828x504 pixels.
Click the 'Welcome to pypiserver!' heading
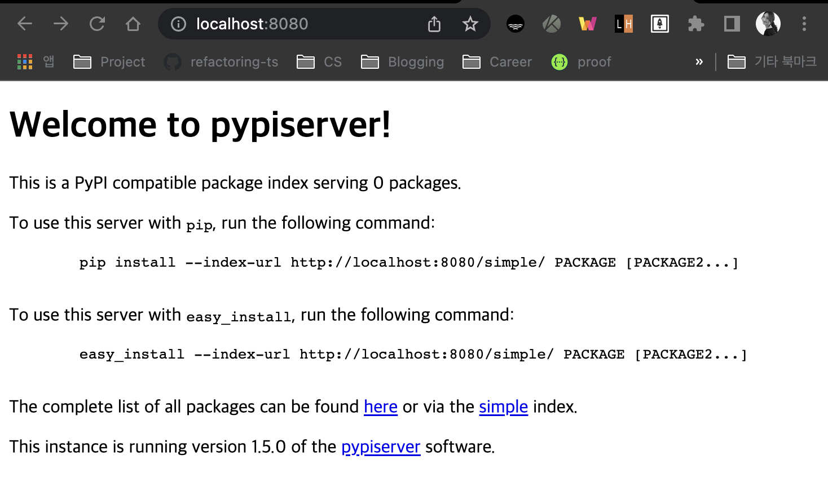pyautogui.click(x=200, y=125)
